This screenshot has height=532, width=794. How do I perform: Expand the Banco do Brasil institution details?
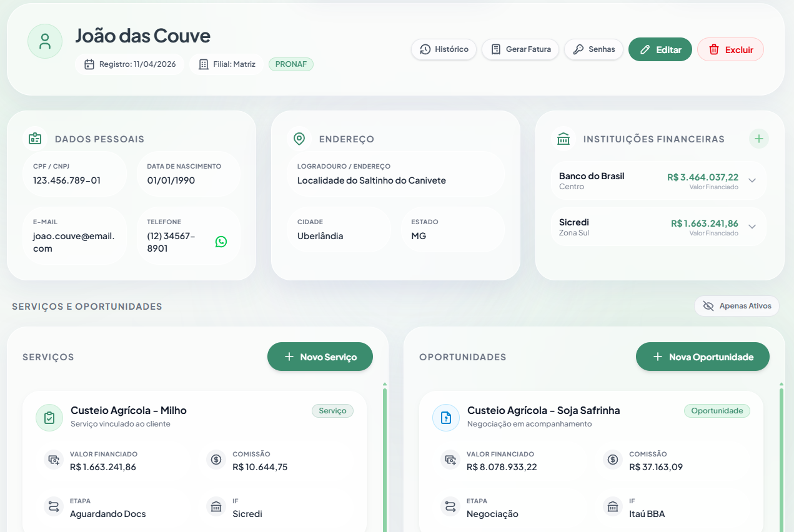click(x=753, y=180)
